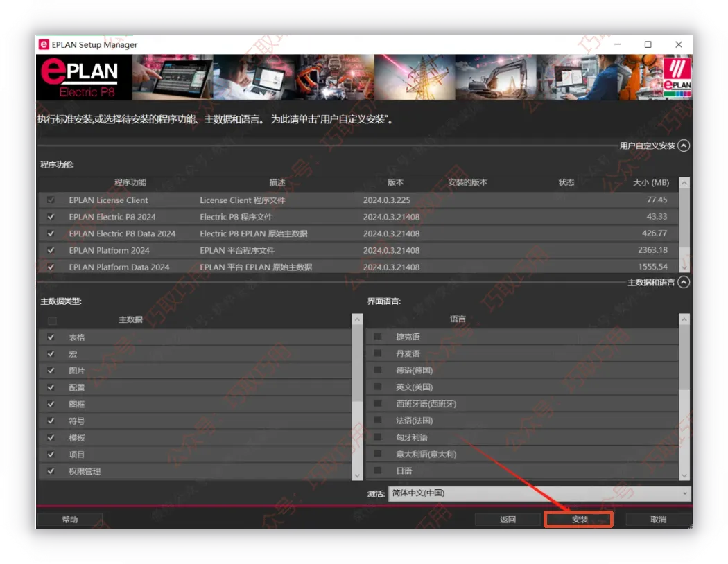The image size is (728, 564).
Task: Uncheck EPLAN Electric P8 Data 2024
Action: tap(51, 233)
